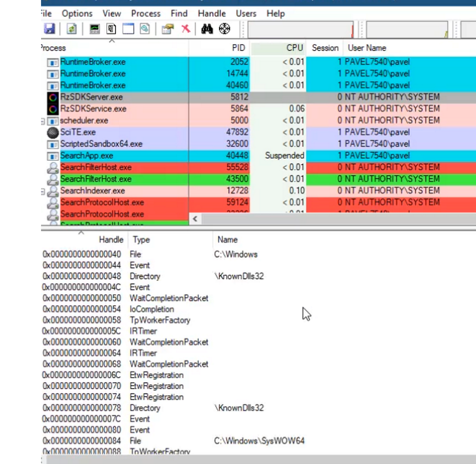Open the process Properties toolbar icon
The height and width of the screenshot is (464, 476).
click(x=168, y=29)
